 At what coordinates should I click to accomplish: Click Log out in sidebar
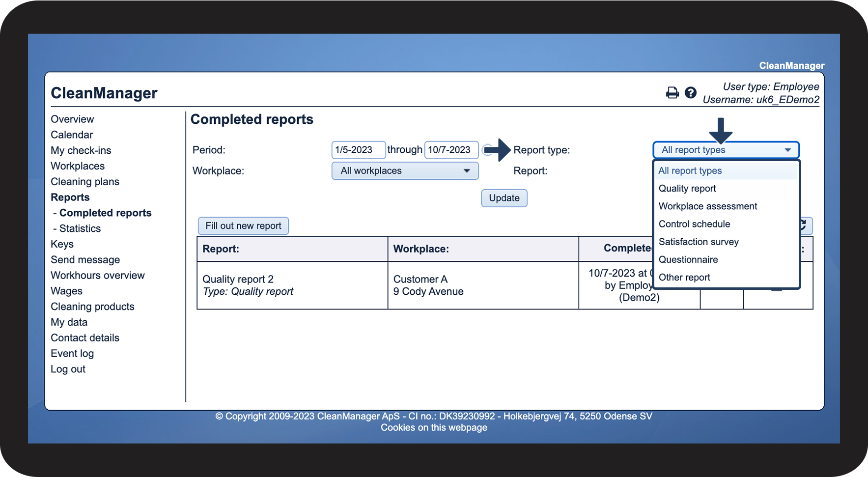[x=68, y=369]
